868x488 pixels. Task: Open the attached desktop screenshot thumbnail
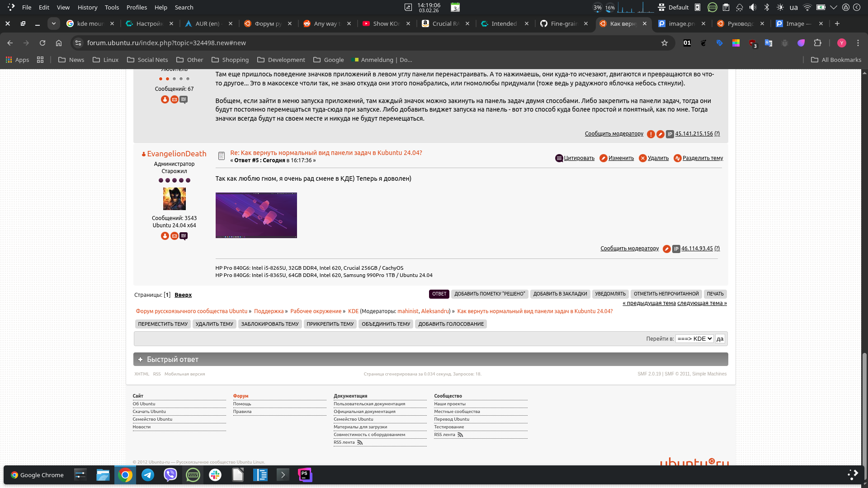[256, 215]
